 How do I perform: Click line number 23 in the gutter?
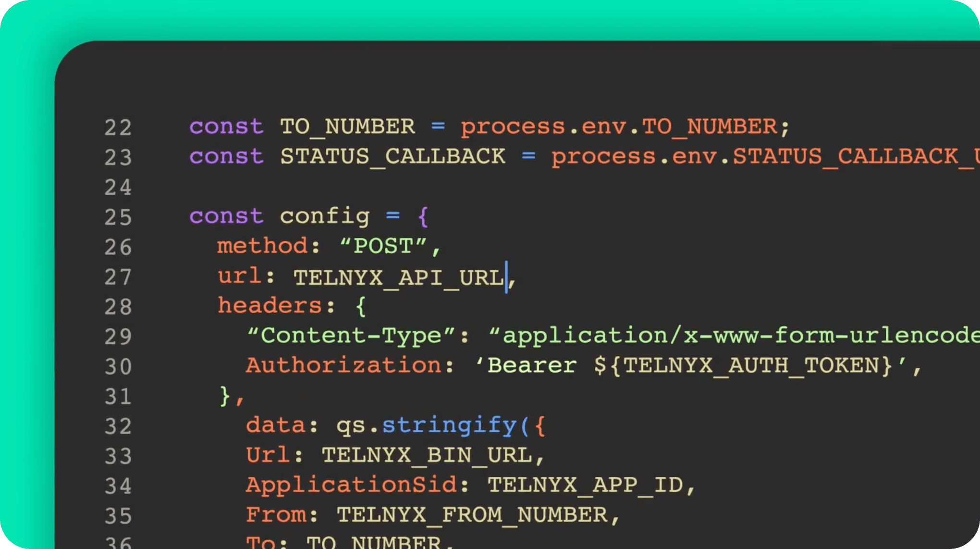[118, 157]
